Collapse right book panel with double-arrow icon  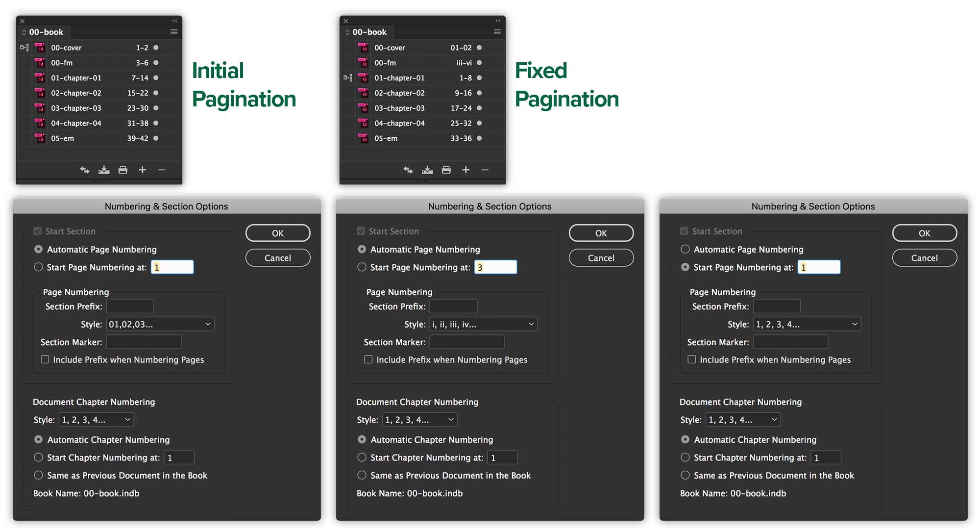(x=498, y=21)
